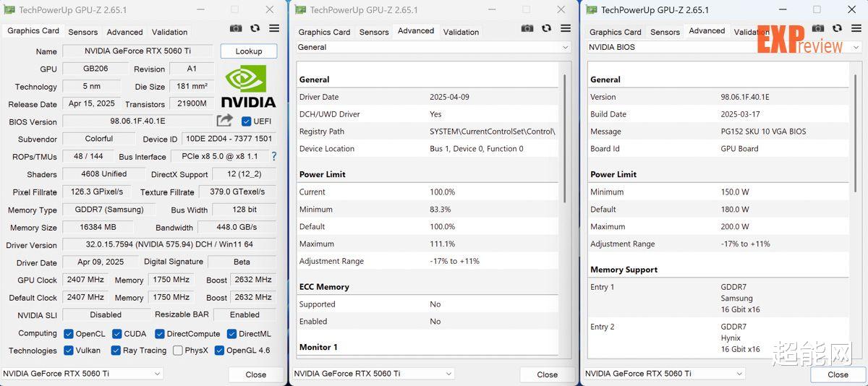
Task: Click camera icon in middle GPU-Z window
Action: [x=527, y=28]
